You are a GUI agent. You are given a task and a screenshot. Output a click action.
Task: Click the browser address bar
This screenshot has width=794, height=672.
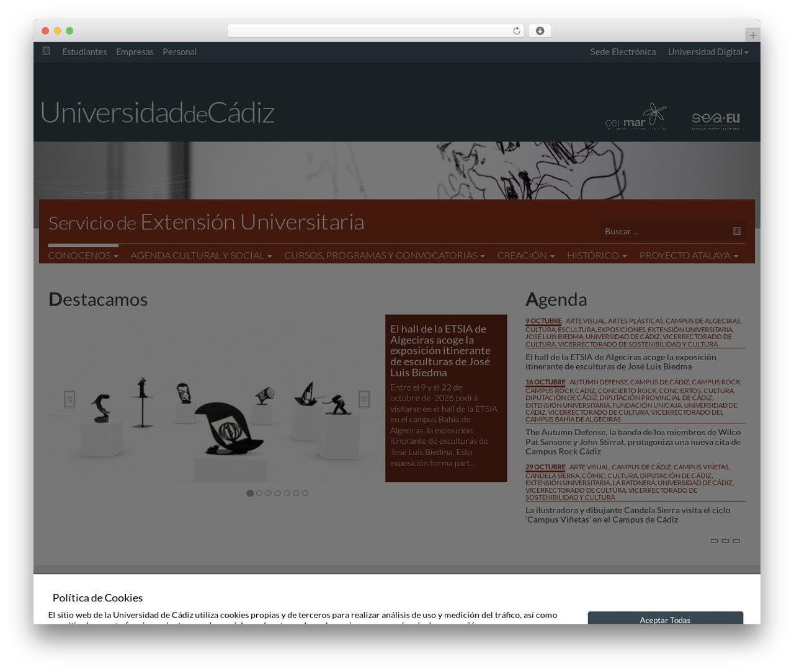[375, 31]
